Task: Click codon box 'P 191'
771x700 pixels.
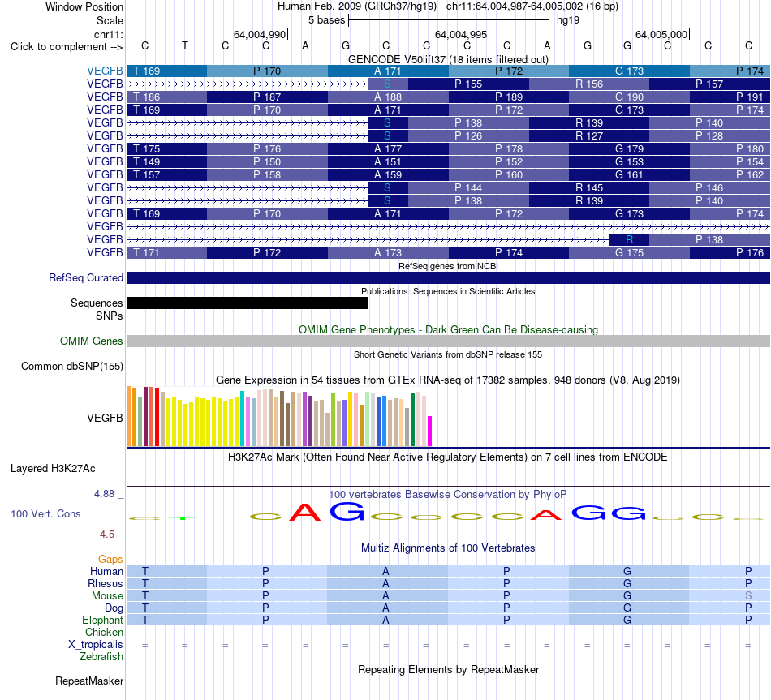Action: [730, 97]
